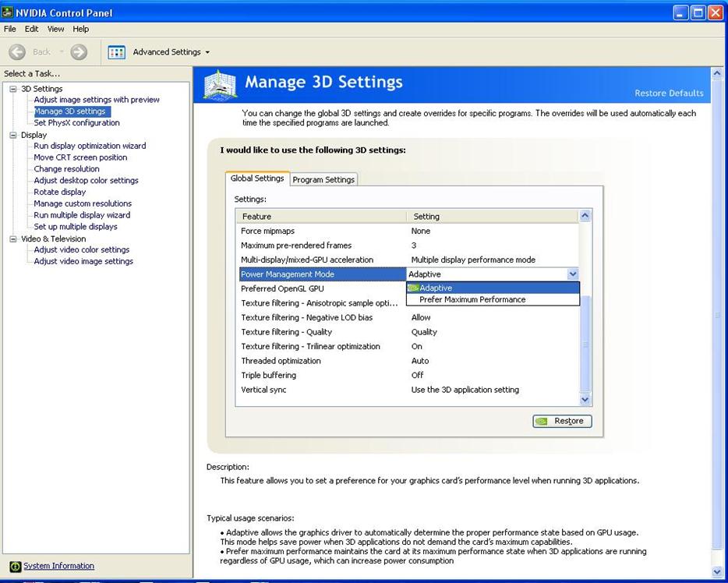Click the Back arrow navigation icon
This screenshot has height=583, width=728.
pyautogui.click(x=17, y=52)
